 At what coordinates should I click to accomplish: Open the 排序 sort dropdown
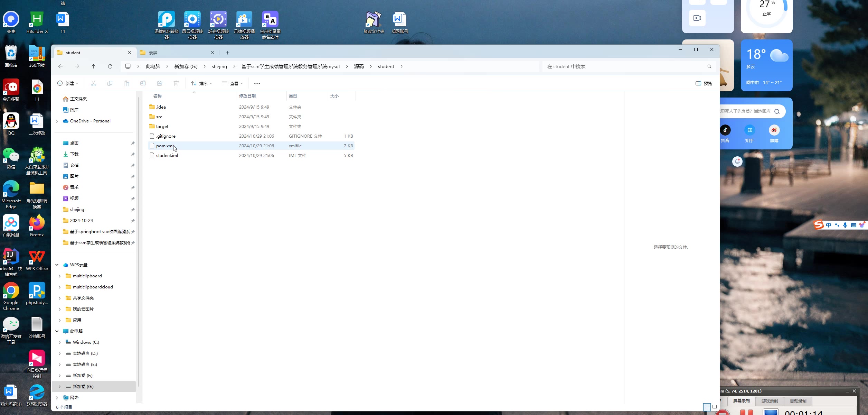(202, 83)
